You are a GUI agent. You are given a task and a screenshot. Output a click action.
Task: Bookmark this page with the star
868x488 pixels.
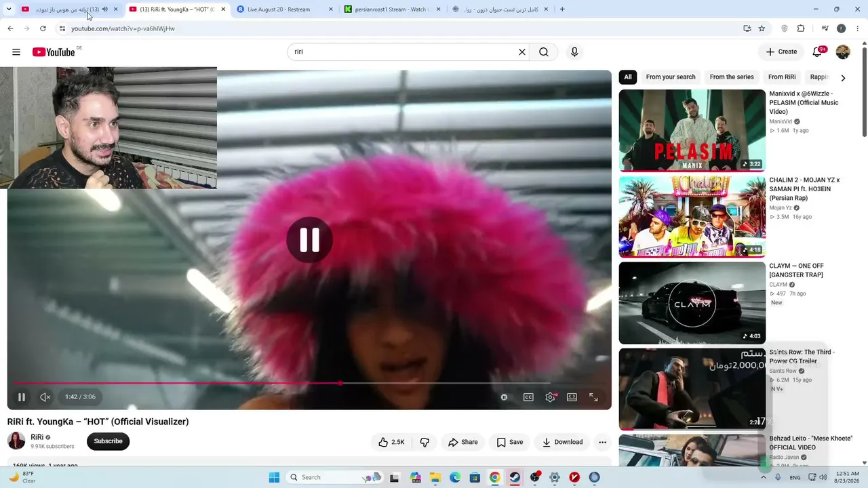tap(762, 28)
